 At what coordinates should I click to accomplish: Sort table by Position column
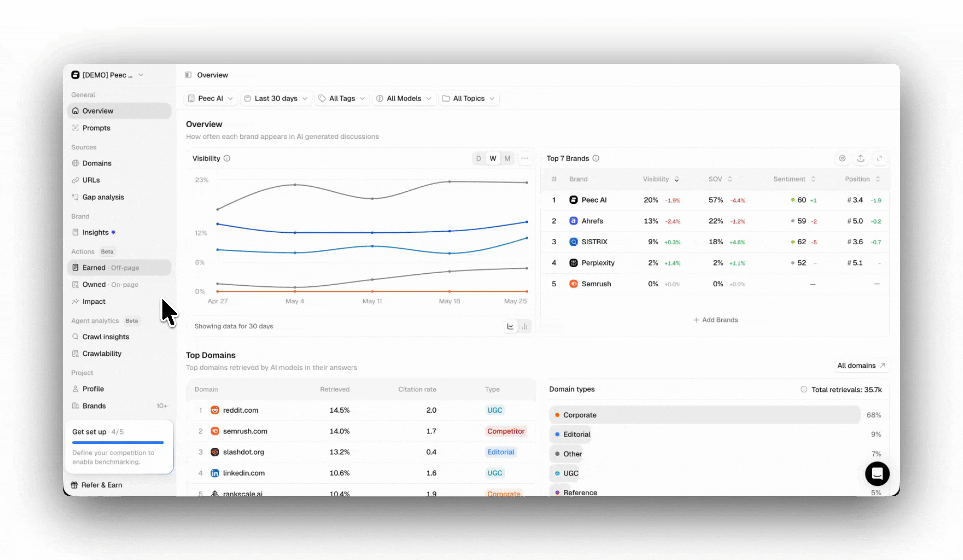pyautogui.click(x=862, y=179)
